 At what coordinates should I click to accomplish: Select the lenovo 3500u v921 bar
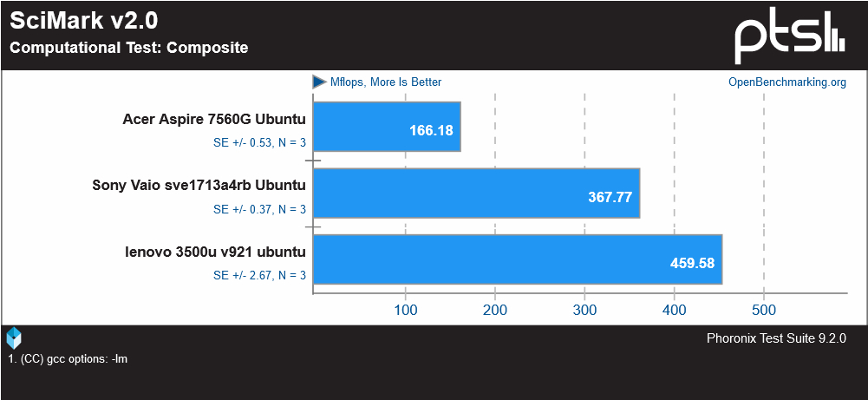click(518, 259)
